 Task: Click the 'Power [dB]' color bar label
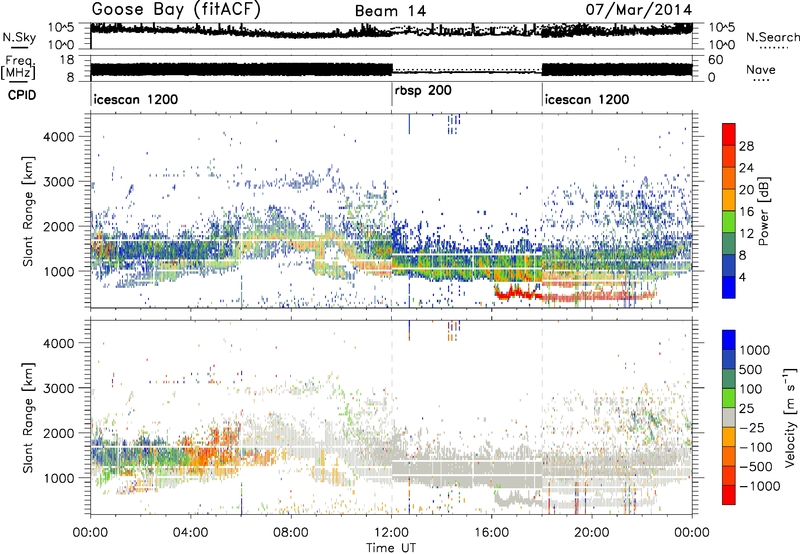tap(763, 211)
